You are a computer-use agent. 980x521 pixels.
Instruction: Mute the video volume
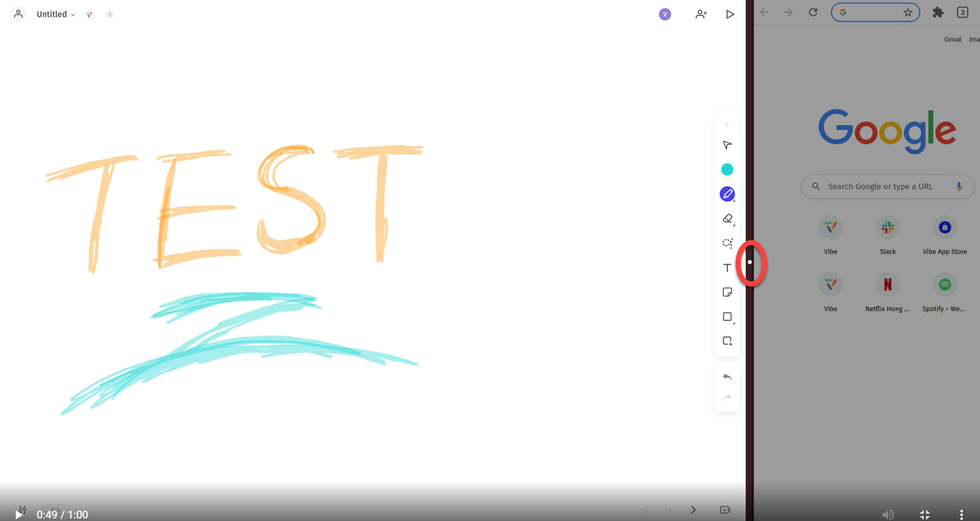coord(888,514)
